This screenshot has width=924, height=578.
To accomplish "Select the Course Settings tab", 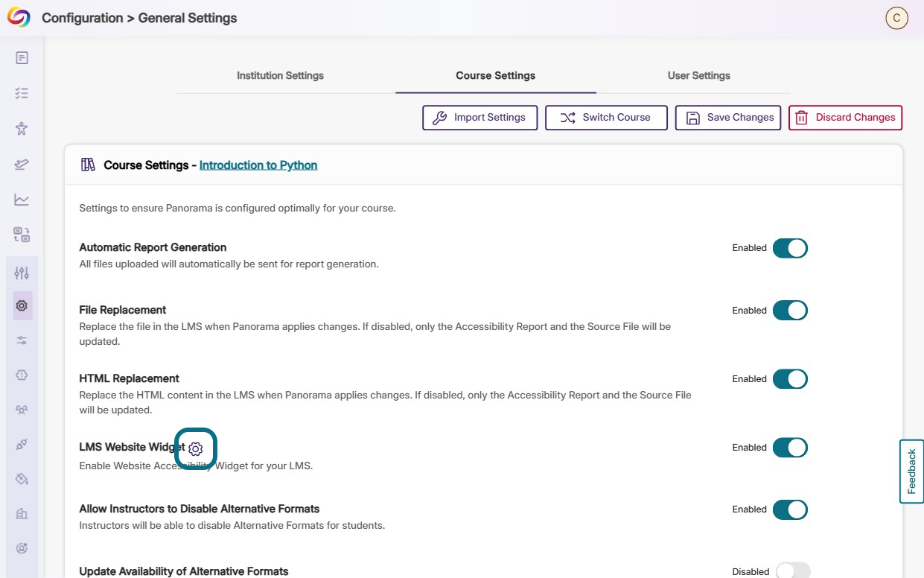I will (x=496, y=75).
